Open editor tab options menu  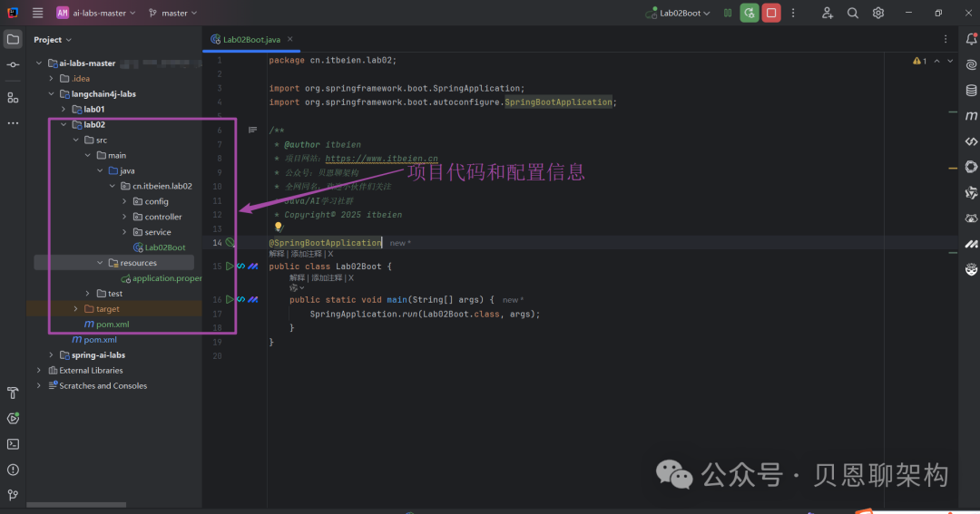coord(945,39)
